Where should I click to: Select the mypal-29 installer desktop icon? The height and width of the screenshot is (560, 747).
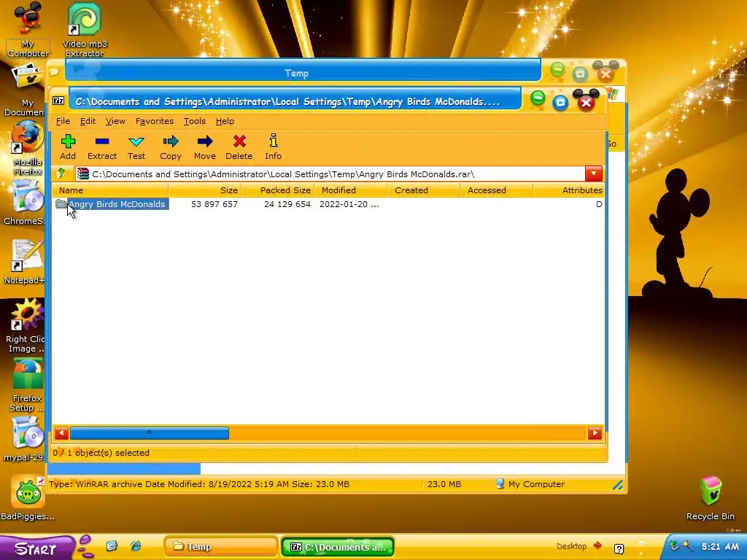click(x=25, y=439)
